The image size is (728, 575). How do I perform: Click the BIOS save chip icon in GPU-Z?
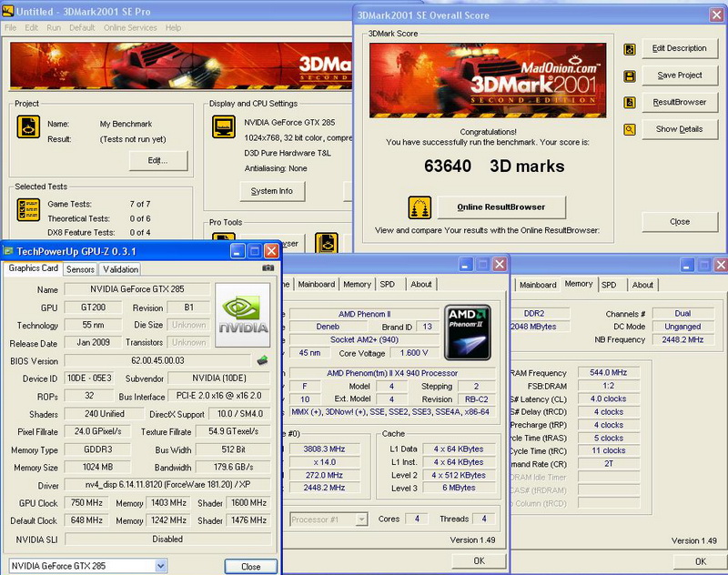262,360
